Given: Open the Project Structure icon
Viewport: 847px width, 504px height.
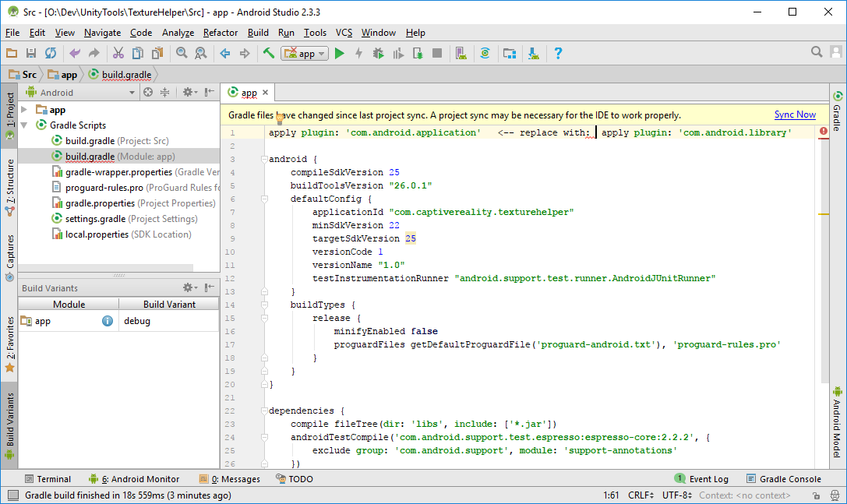Looking at the screenshot, I should pyautogui.click(x=510, y=53).
